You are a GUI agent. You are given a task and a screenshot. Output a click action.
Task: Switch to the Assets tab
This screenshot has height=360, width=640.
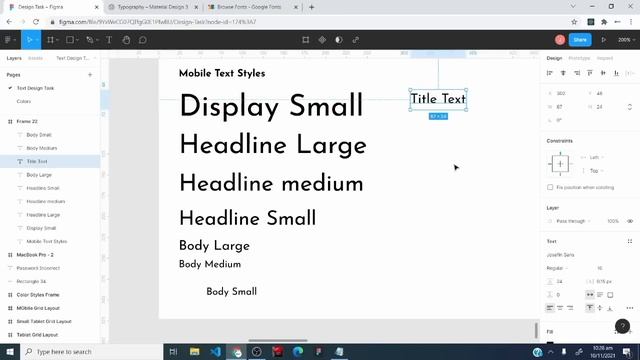[x=35, y=58]
